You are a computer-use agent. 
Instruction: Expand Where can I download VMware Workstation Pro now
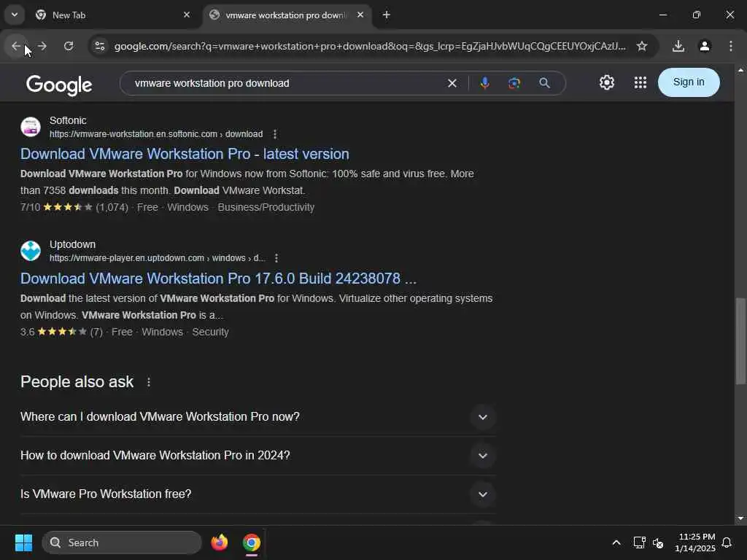tap(258, 416)
